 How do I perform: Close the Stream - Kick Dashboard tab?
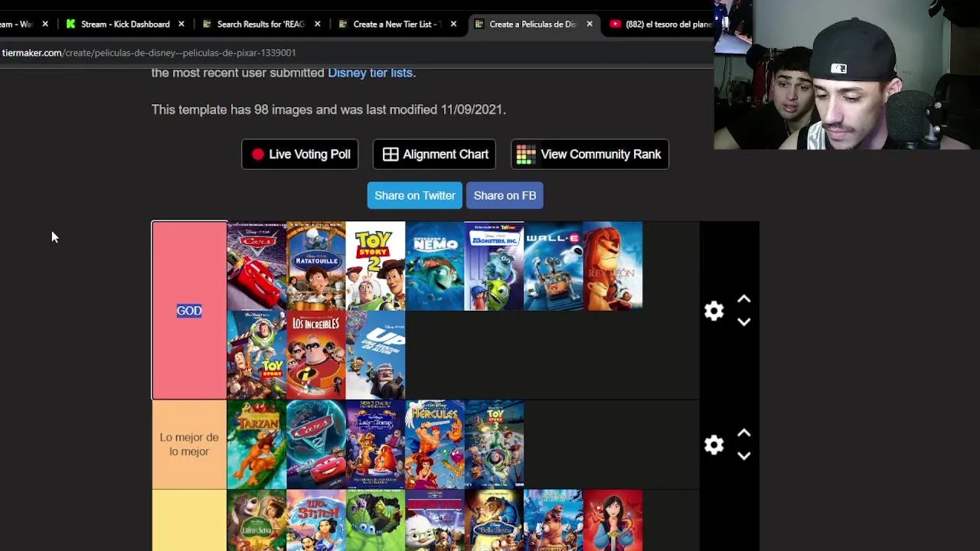181,24
